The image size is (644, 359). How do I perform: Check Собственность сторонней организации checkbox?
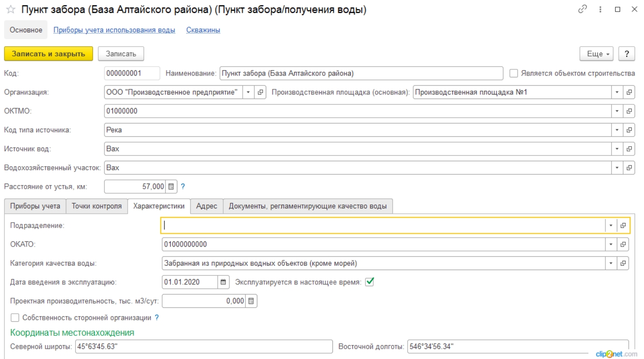click(15, 318)
